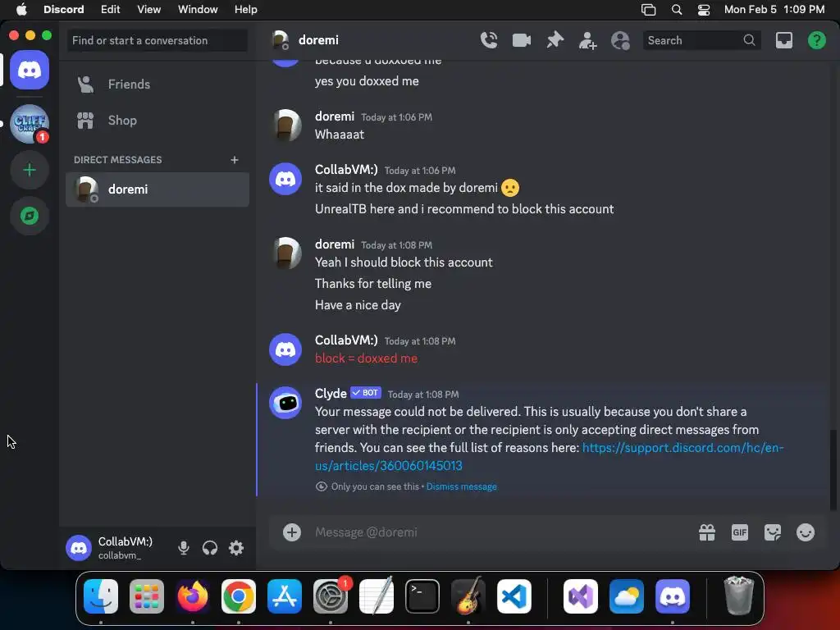The width and height of the screenshot is (840, 630).
Task: Open attachment plus button in message box
Action: [291, 532]
